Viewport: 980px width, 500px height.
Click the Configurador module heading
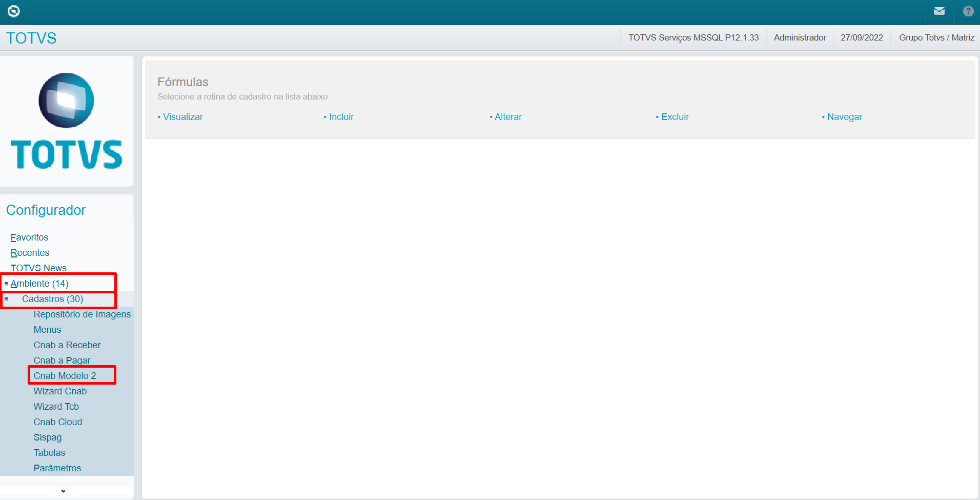click(x=46, y=210)
